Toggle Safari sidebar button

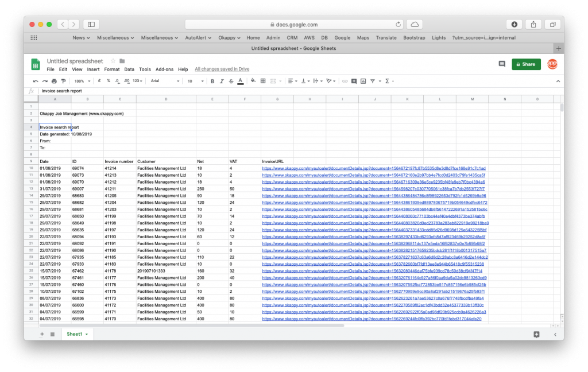[91, 24]
